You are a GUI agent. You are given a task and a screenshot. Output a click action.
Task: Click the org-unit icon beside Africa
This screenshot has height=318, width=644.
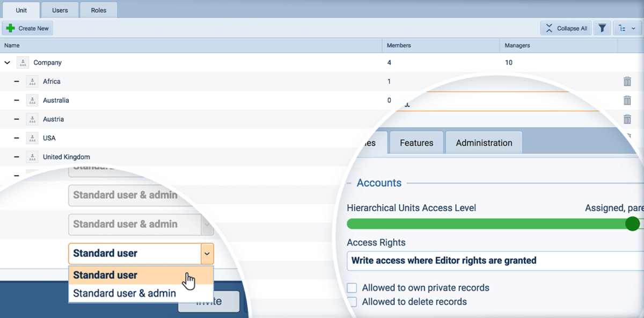tap(31, 81)
